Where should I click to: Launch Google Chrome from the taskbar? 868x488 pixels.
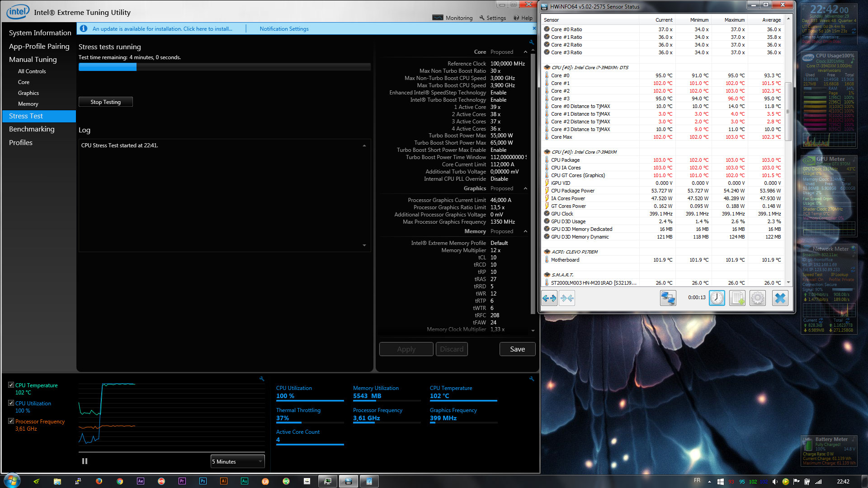tap(120, 481)
